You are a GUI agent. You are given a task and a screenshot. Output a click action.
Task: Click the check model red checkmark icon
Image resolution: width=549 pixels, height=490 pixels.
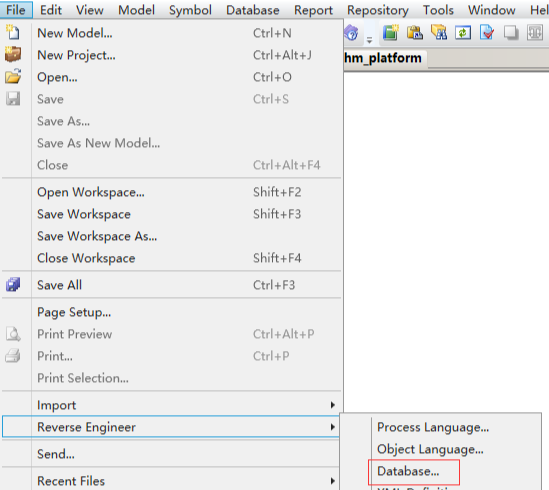click(x=487, y=33)
